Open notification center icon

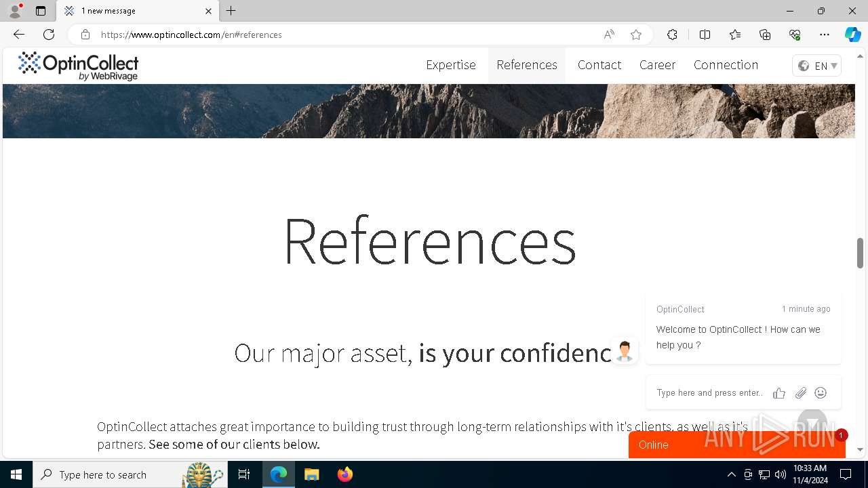tap(846, 474)
